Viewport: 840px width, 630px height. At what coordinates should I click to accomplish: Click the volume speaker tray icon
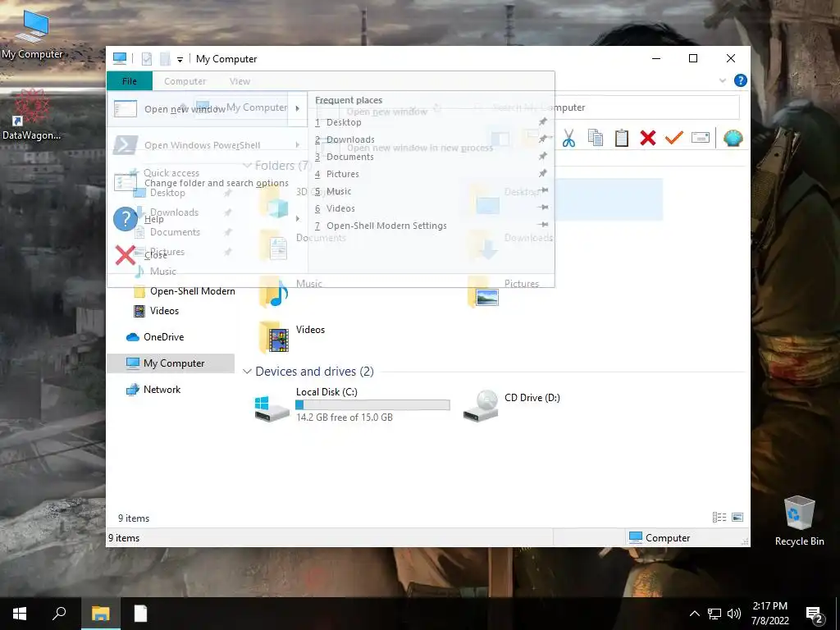click(734, 614)
